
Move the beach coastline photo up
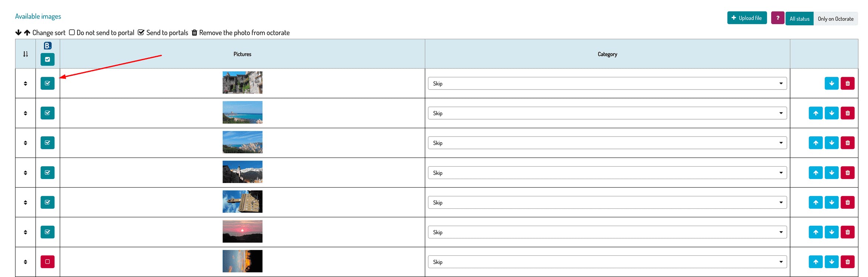pos(815,113)
